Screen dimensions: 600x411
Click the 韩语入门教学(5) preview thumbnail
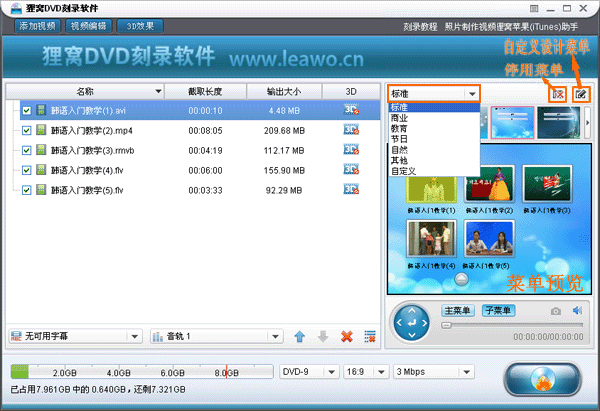[x=489, y=238]
